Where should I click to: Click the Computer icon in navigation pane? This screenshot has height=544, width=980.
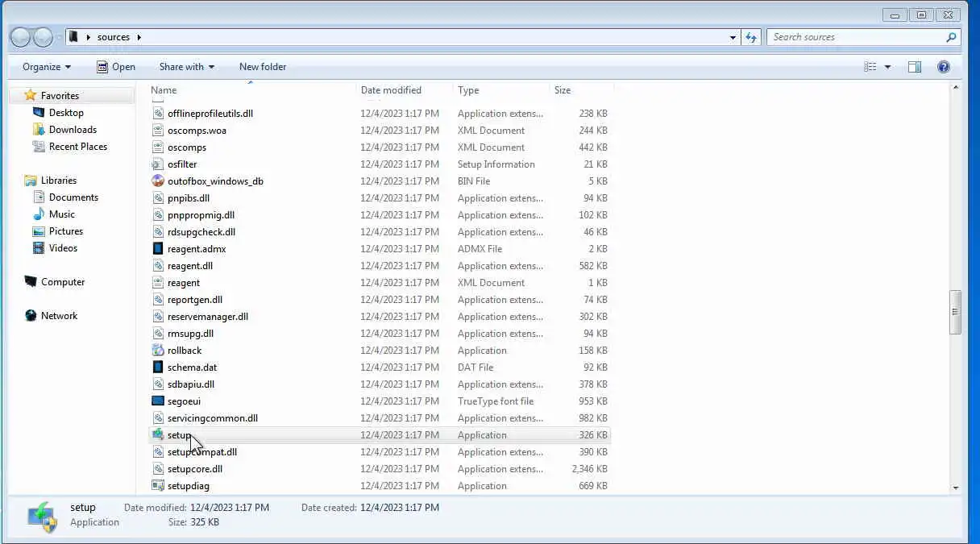pos(31,282)
